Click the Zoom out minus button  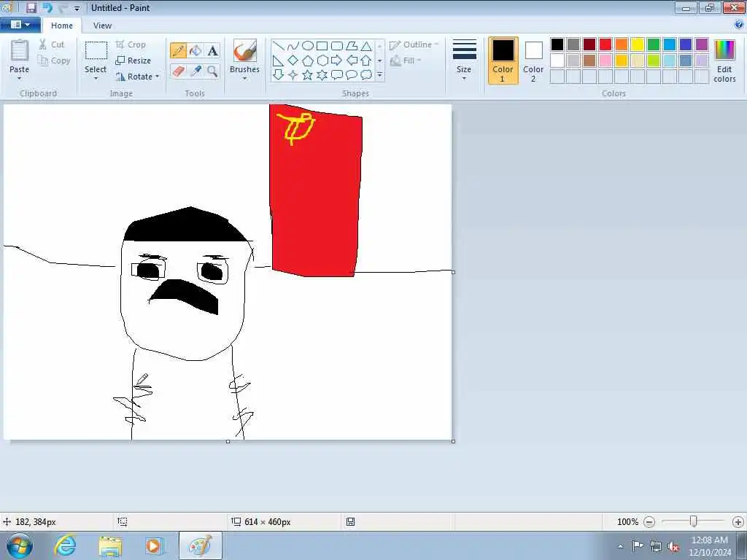click(x=649, y=522)
